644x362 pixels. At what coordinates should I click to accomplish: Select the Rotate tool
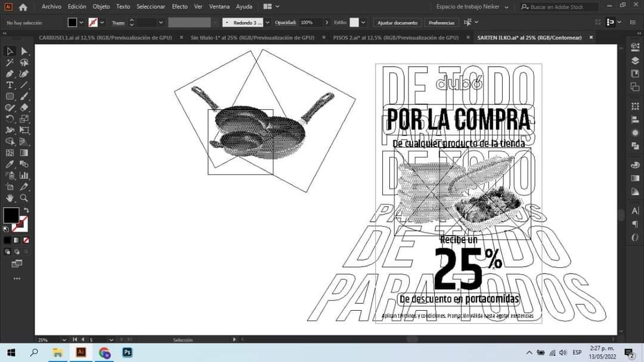coord(10,119)
